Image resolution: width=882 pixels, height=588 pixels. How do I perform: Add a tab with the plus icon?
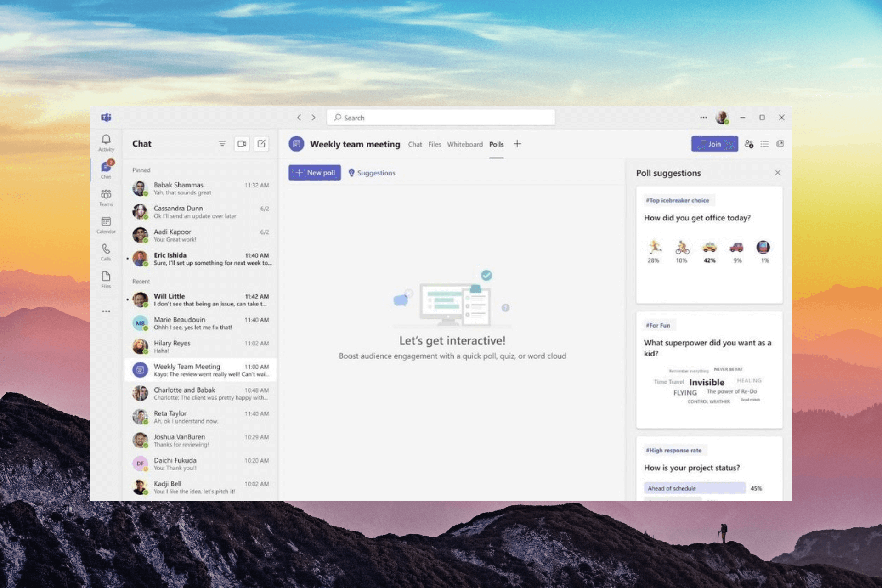(x=517, y=144)
